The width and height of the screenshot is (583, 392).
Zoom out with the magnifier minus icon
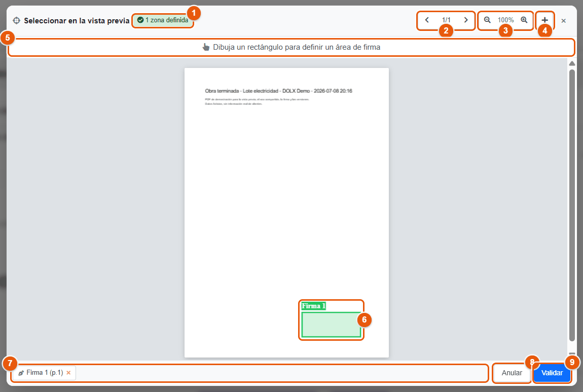coord(487,20)
